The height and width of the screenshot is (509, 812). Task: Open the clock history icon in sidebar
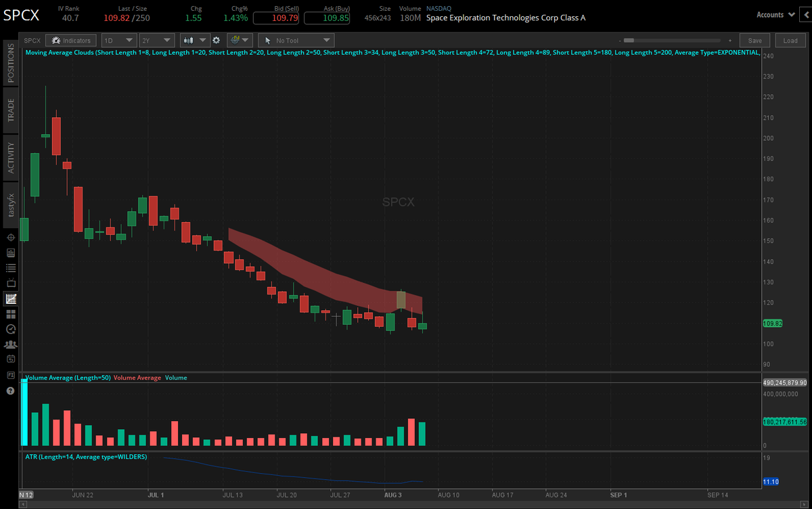[11, 329]
